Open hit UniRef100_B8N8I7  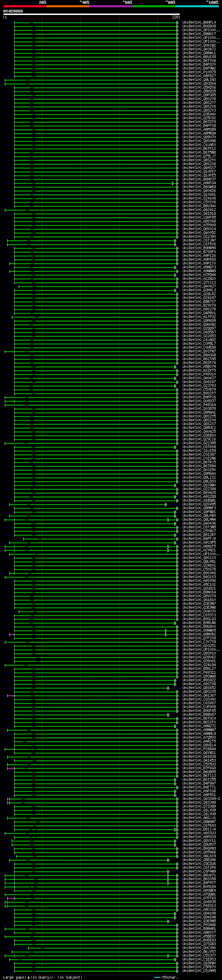pyautogui.click(x=199, y=34)
